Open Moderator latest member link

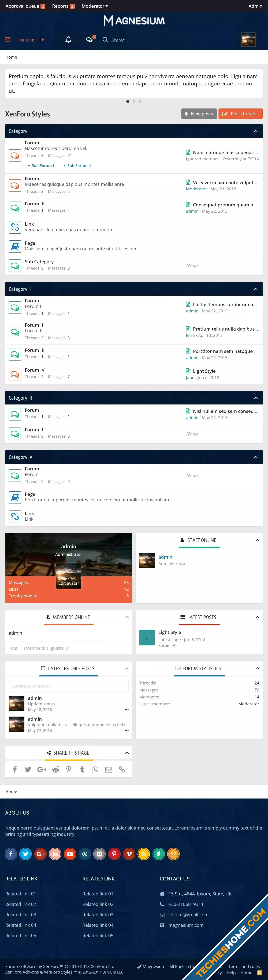249,704
